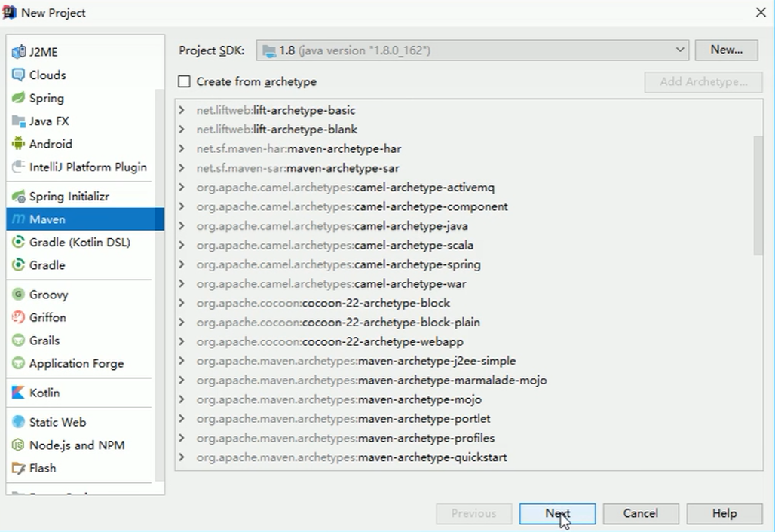Click the Android robot icon

tap(18, 144)
